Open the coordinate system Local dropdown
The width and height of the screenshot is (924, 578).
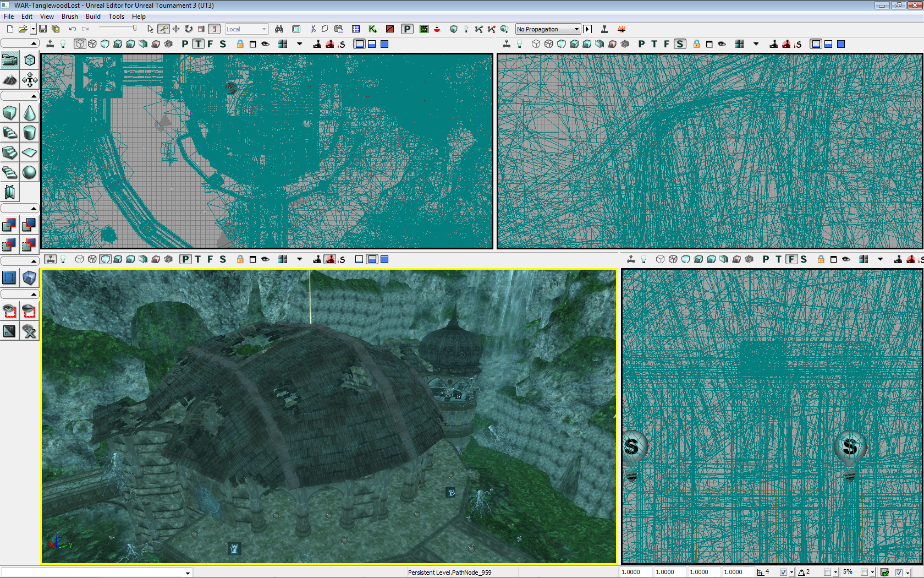point(246,29)
